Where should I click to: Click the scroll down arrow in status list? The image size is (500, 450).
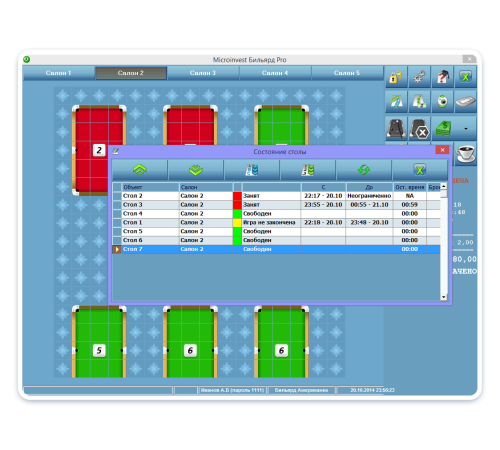pyautogui.click(x=444, y=297)
